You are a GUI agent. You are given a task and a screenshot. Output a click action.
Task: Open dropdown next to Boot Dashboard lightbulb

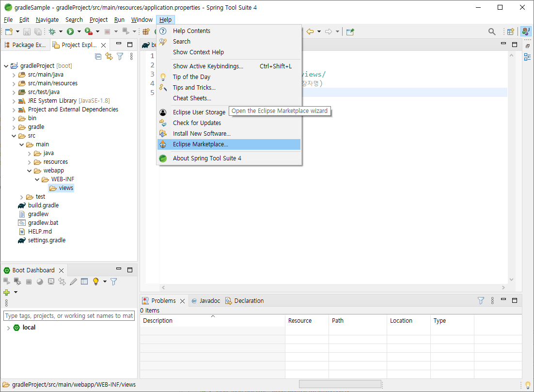coord(105,282)
